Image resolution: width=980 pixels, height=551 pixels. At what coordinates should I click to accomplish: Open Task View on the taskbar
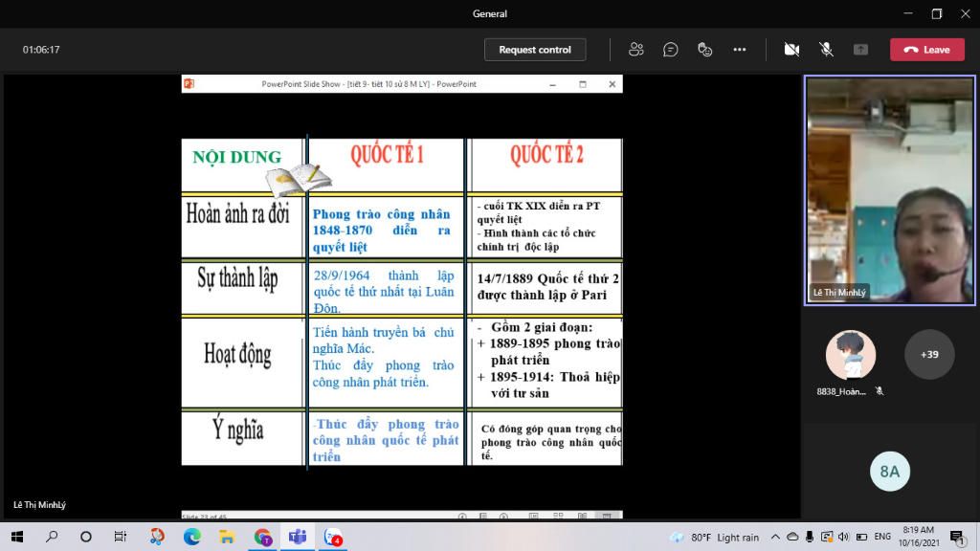[x=121, y=537]
